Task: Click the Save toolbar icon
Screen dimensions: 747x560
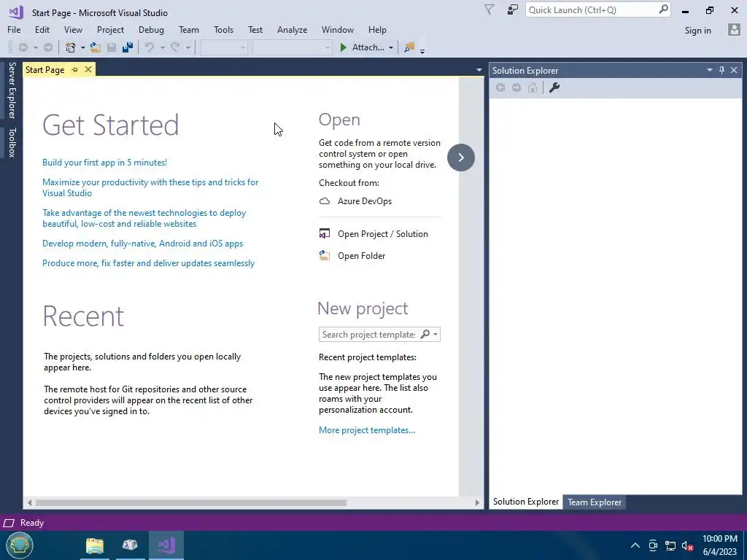Action: (x=112, y=47)
